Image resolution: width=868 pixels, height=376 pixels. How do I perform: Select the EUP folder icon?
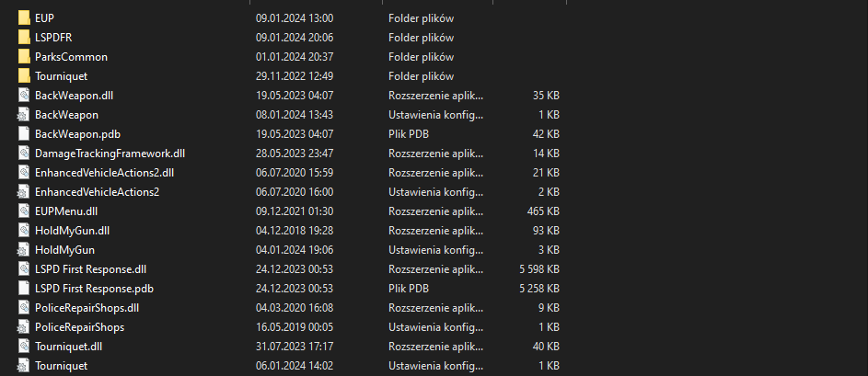click(24, 18)
